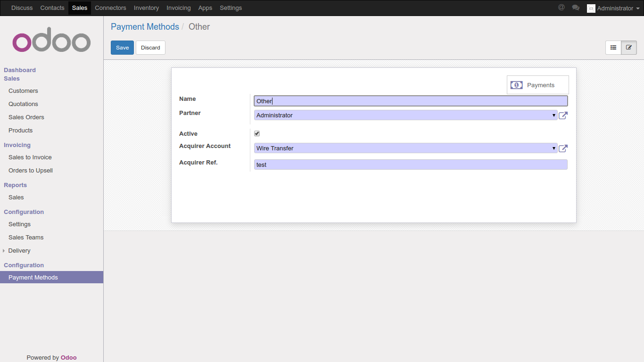Screen dimensions: 644x362
Task: Click the Payments banknote icon
Action: 517,85
